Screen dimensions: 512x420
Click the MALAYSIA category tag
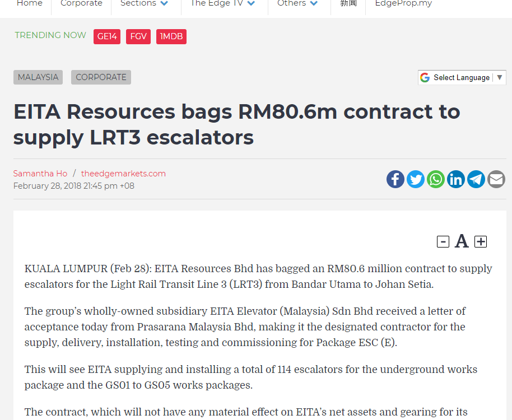point(38,77)
